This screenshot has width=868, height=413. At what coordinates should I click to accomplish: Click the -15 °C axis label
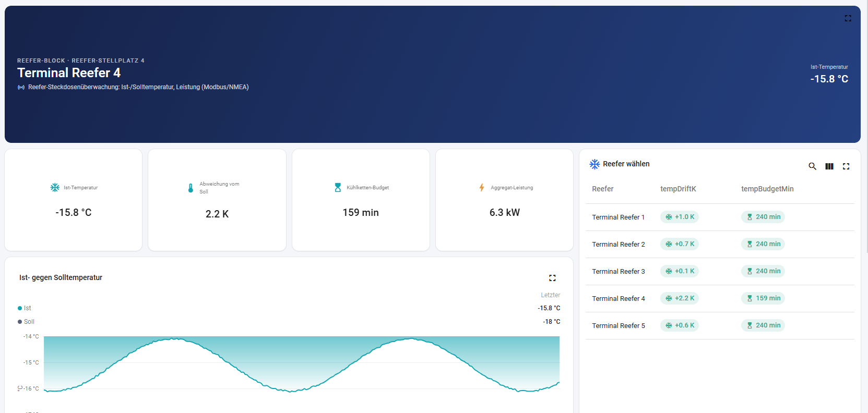click(31, 362)
